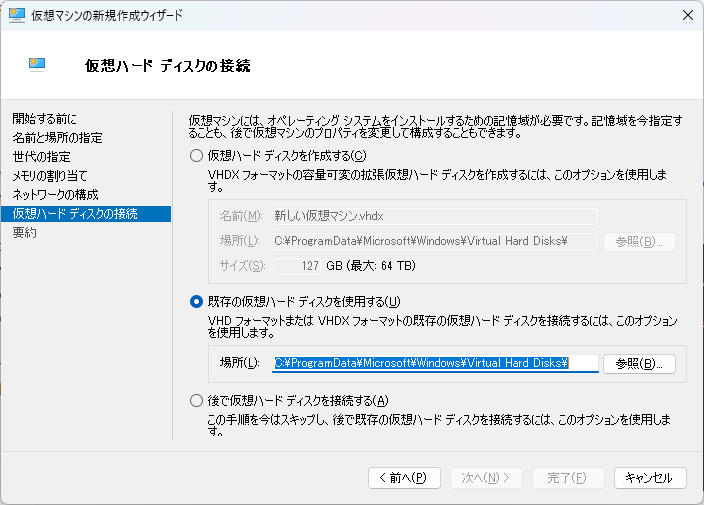This screenshot has width=704, height=505.
Task: Jump to the 世代の指定 step
Action: 41,157
